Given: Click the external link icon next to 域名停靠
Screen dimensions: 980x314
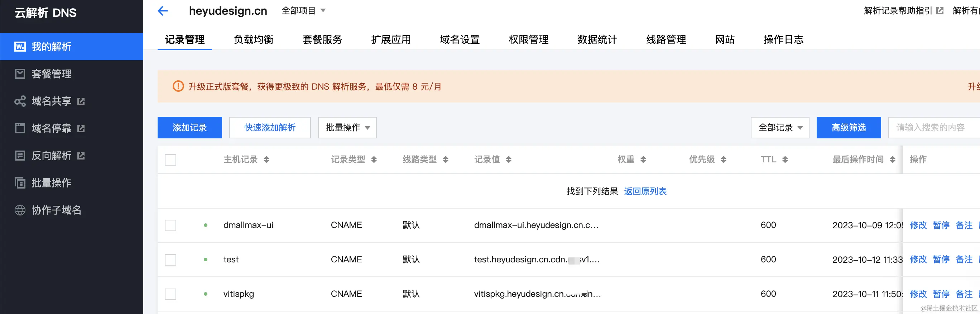Looking at the screenshot, I should pos(81,129).
